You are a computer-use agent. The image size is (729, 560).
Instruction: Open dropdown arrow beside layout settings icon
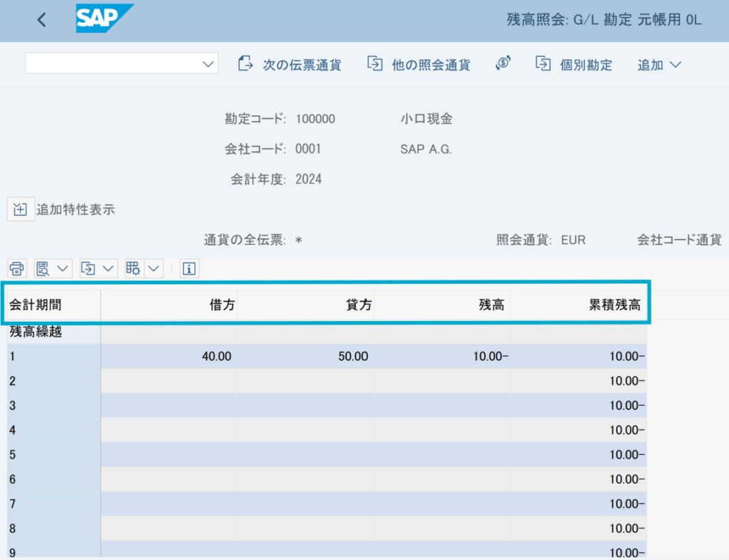(x=154, y=268)
